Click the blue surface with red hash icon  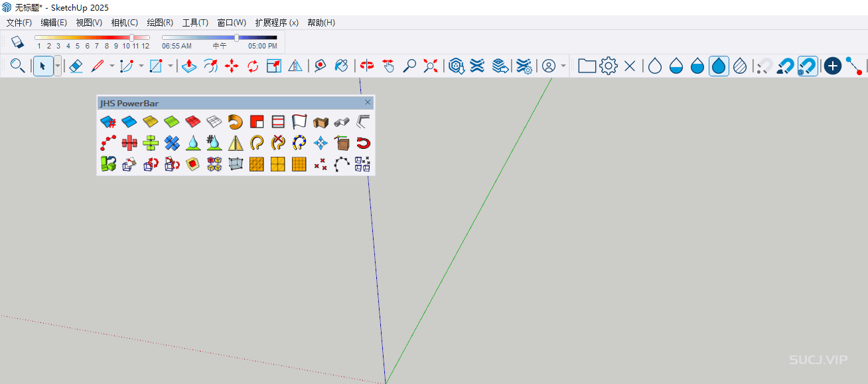108,122
